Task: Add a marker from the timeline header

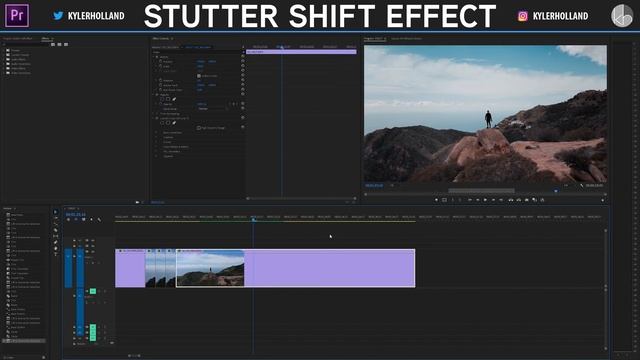Action: pyautogui.click(x=91, y=220)
